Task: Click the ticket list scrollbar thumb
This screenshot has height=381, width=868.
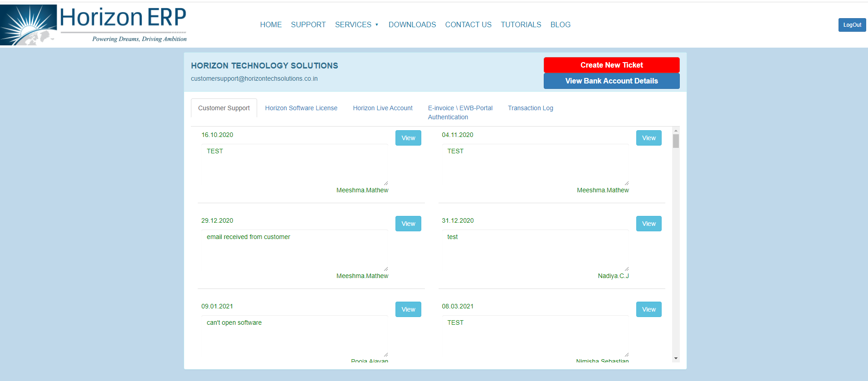Action: 676,141
